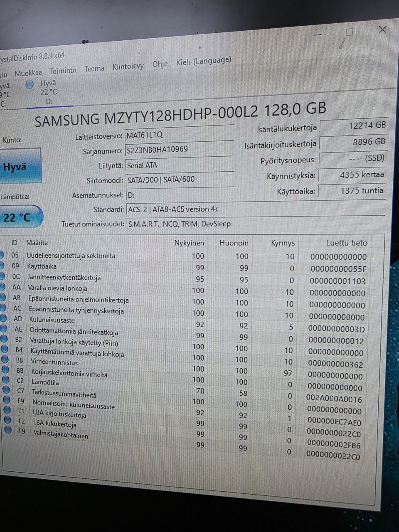Click the status icon for row E9
Screen dimensions: 399x532
7,400
